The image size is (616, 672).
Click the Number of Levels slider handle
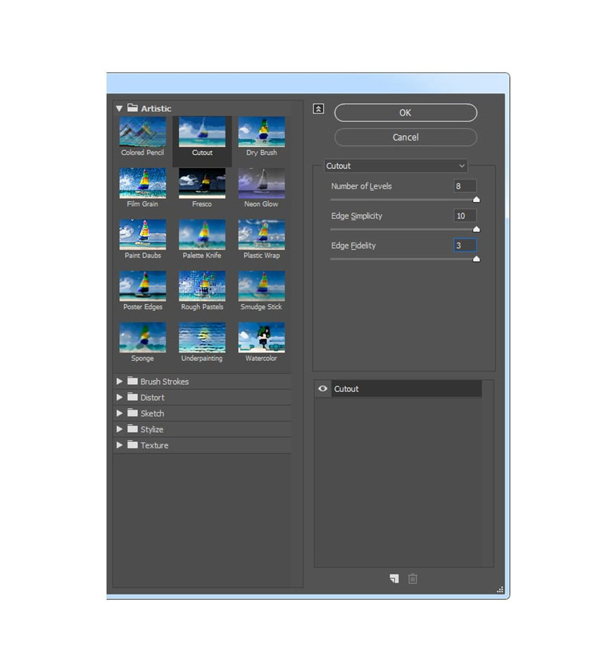point(476,199)
